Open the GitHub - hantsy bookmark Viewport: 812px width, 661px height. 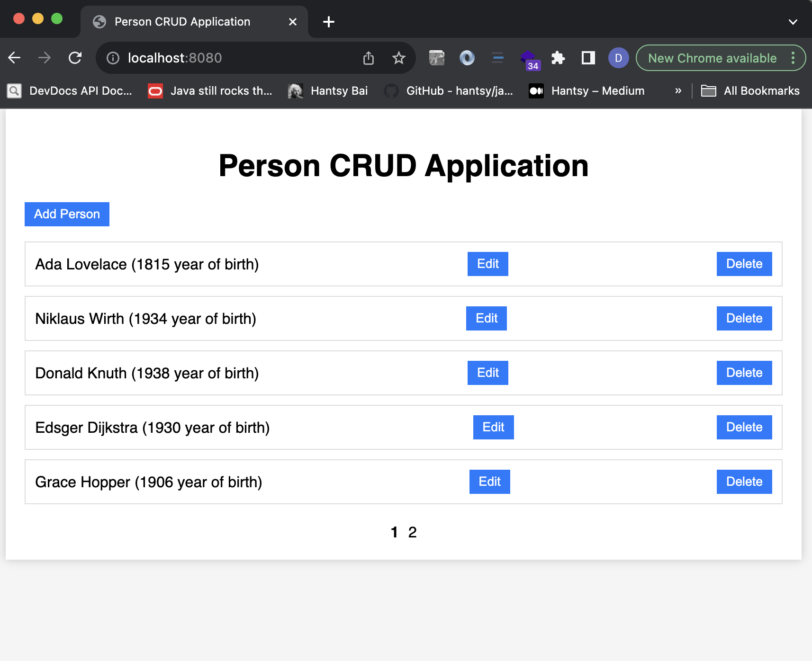[x=449, y=90]
